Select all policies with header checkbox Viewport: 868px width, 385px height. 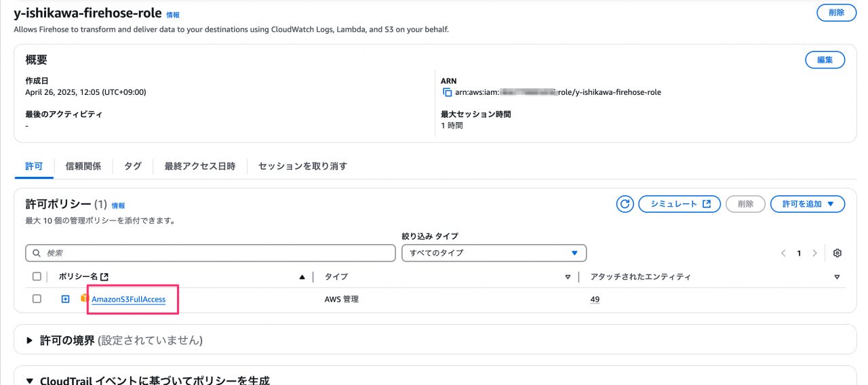(37, 277)
